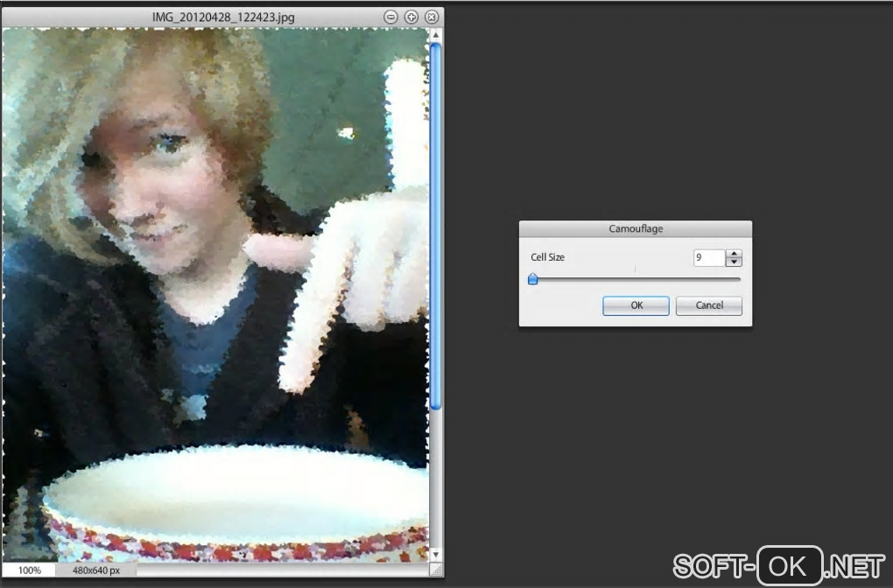Minimize the IMG_20120428_122423.jpg window
The height and width of the screenshot is (588, 893).
(x=390, y=17)
